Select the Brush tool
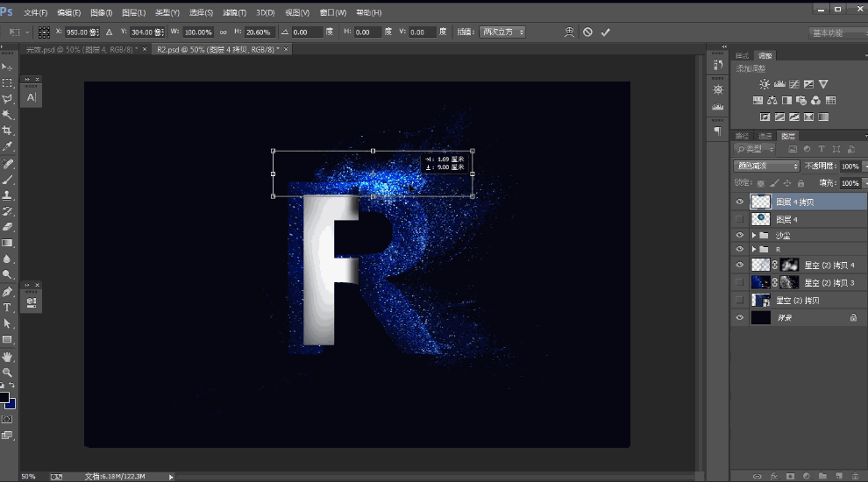 (7, 180)
